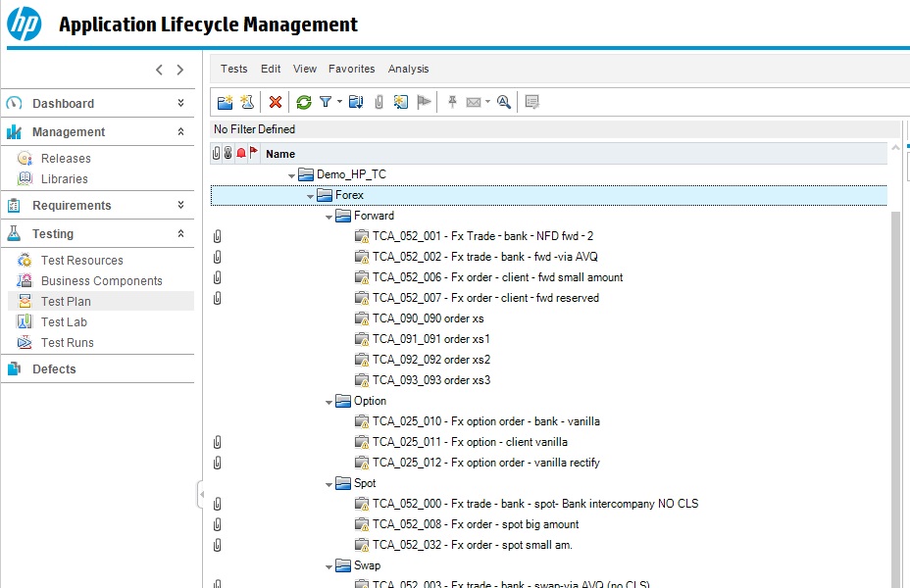Click the Flag for Follow Up toolbar icon

tap(425, 102)
